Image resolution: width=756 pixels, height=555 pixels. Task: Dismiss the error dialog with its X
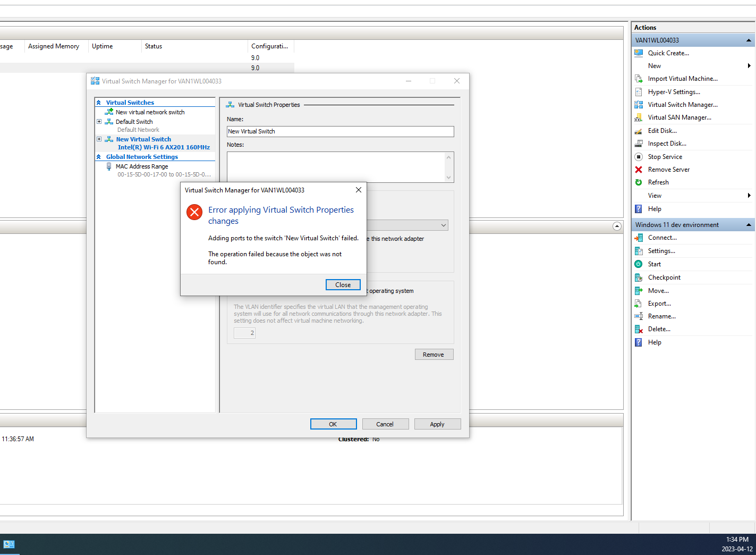click(359, 190)
